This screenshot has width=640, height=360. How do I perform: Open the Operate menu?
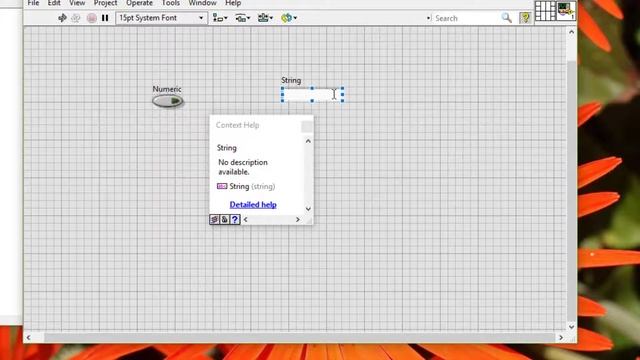139,3
